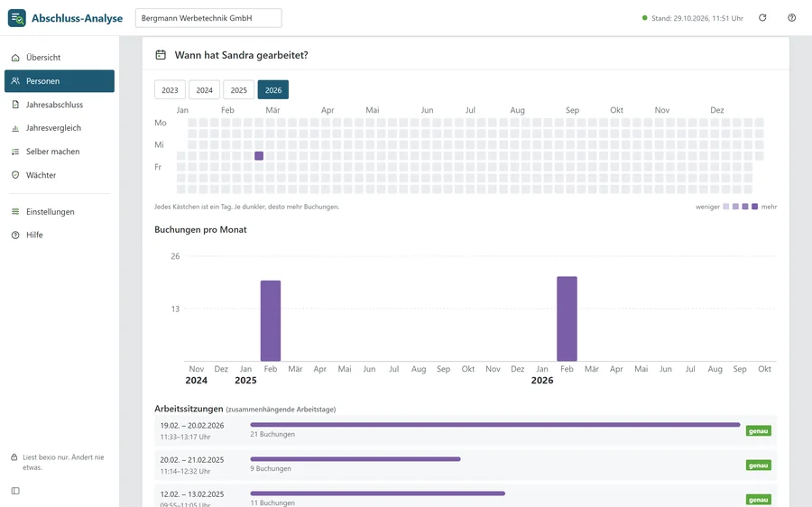Image resolution: width=812 pixels, height=507 pixels.
Task: Click the 'genau' badge for 12.02. – 13.02.2025
Action: pyautogui.click(x=758, y=499)
